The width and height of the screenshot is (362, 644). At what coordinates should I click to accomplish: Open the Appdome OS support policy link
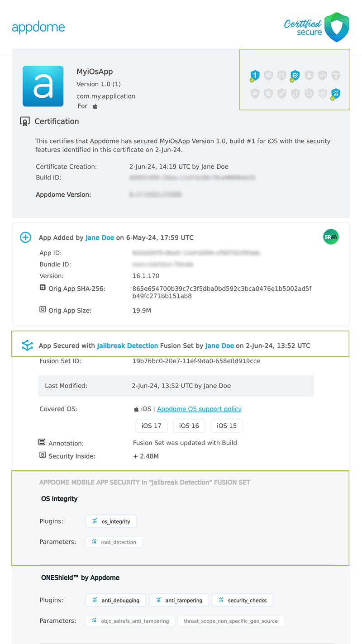(x=199, y=409)
